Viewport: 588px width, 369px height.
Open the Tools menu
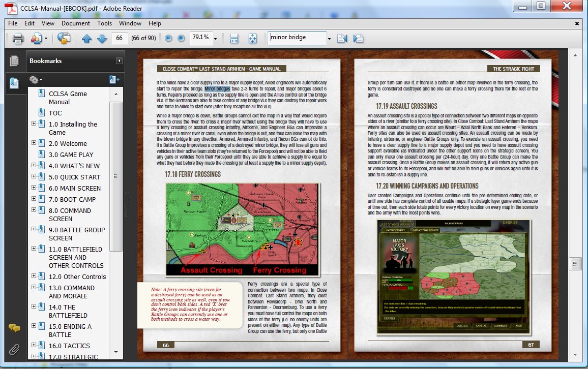(105, 23)
